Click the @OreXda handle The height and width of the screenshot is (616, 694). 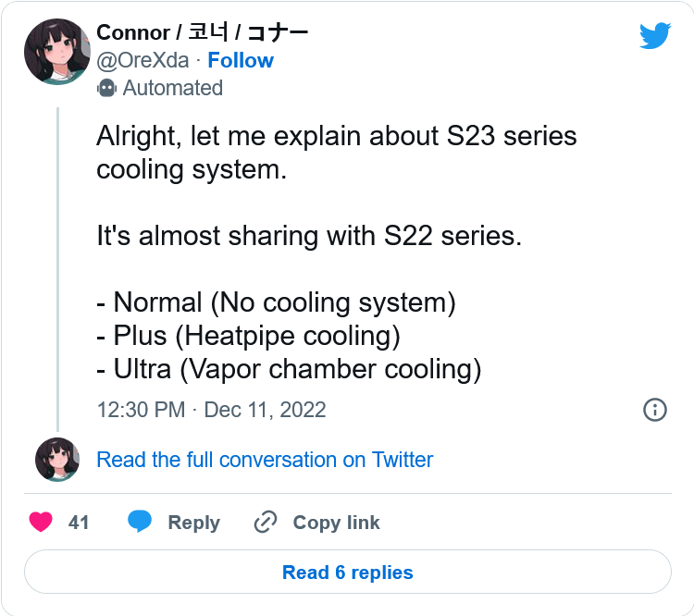click(143, 60)
